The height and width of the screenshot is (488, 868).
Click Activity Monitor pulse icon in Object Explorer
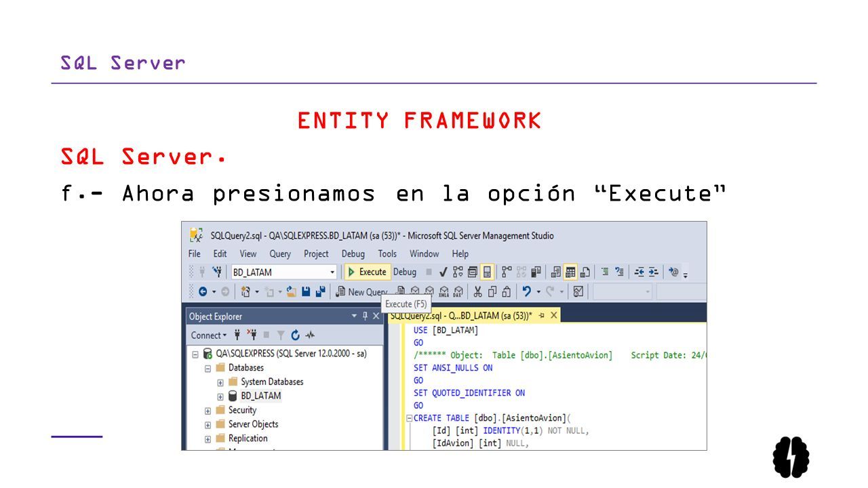[x=310, y=335]
